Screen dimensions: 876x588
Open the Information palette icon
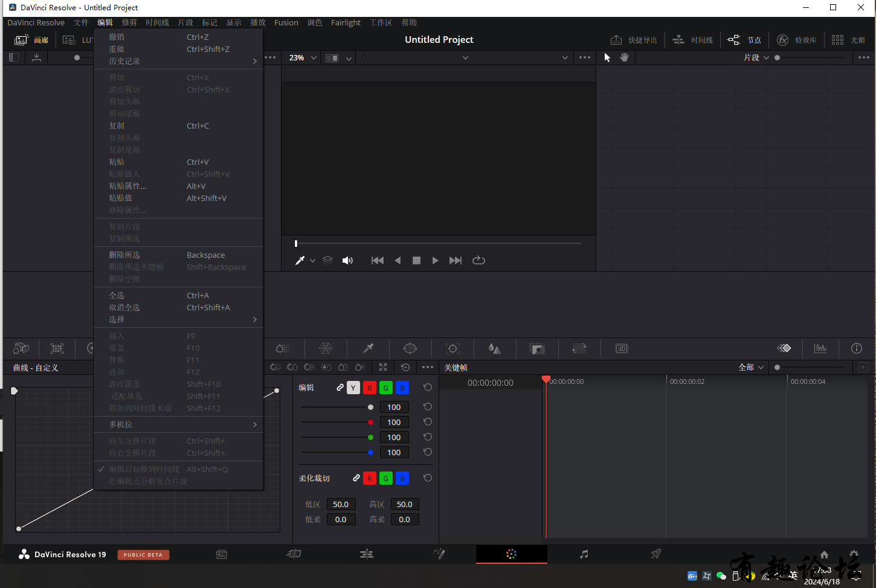click(857, 348)
